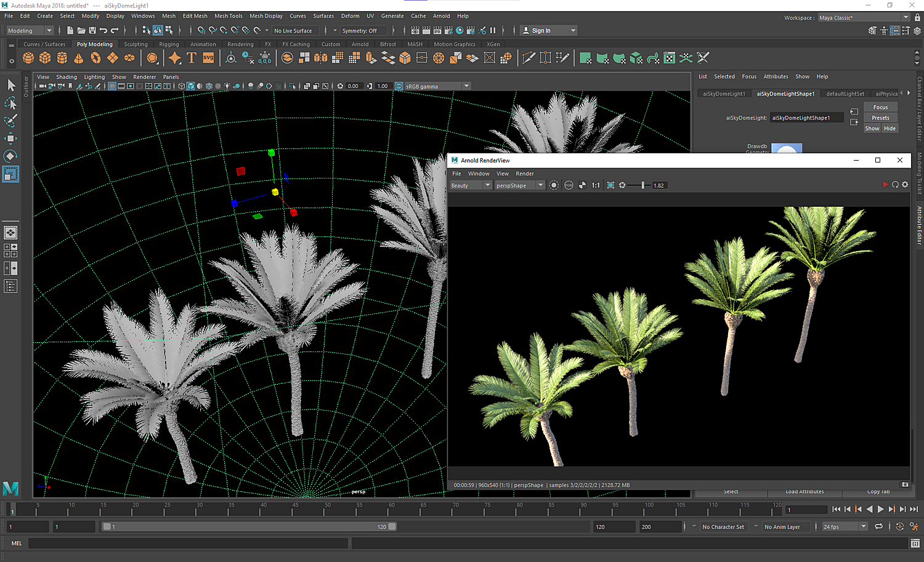
Task: Open the Script Editor icon at bottom right
Action: coord(914,543)
